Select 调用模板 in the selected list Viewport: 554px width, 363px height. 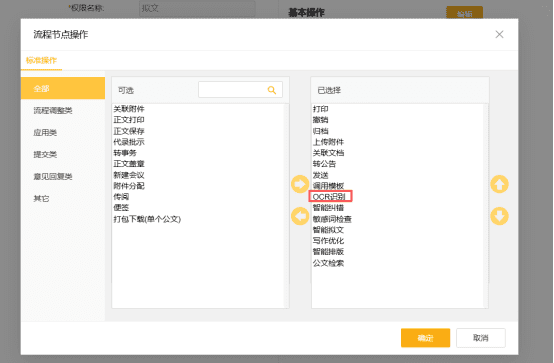click(328, 186)
